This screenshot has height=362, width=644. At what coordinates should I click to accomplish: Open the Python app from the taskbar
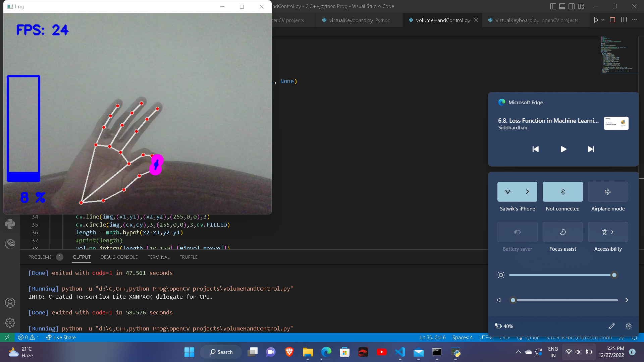(455, 352)
